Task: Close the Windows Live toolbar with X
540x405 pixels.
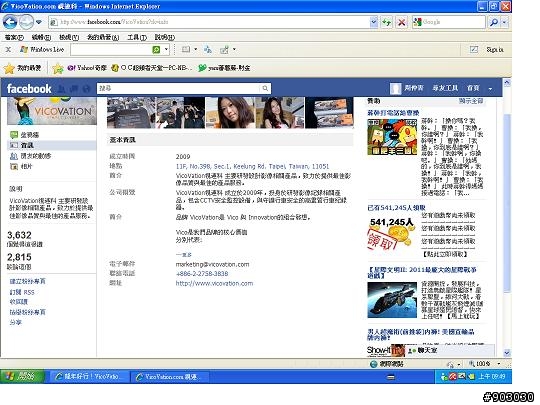Action: (x=8, y=50)
